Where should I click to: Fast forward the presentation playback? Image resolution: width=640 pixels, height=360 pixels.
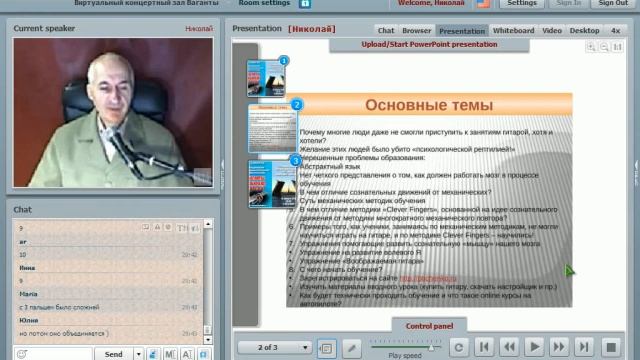[559, 347]
